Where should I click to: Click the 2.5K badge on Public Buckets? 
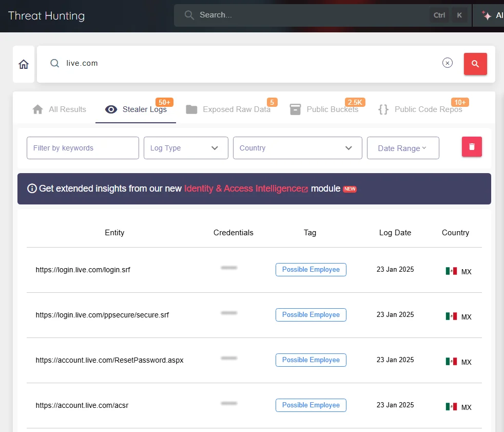tap(355, 102)
